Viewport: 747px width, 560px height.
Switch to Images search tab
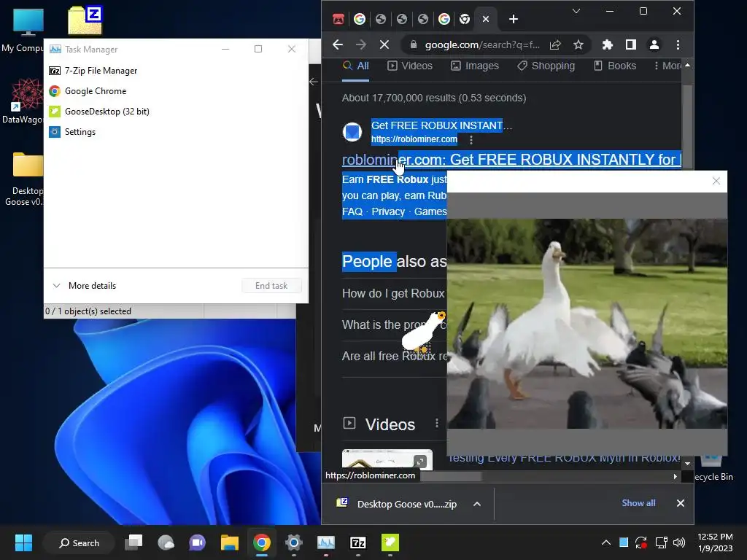click(475, 66)
